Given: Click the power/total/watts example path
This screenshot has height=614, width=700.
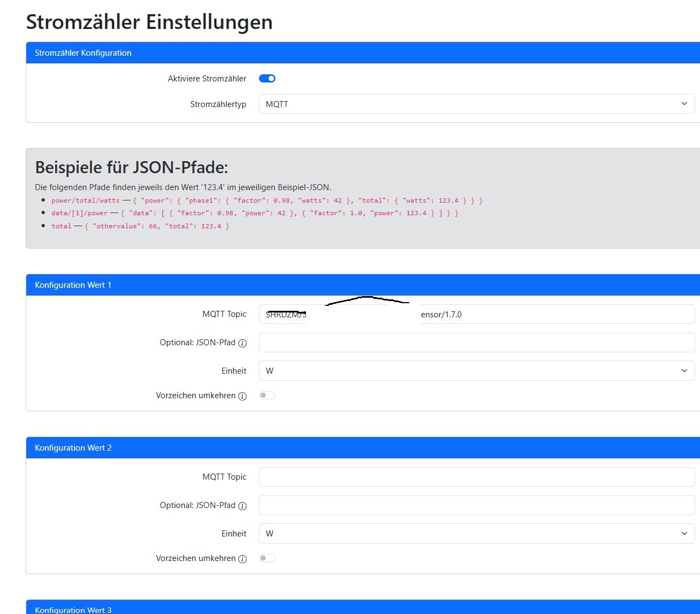Looking at the screenshot, I should [x=85, y=200].
